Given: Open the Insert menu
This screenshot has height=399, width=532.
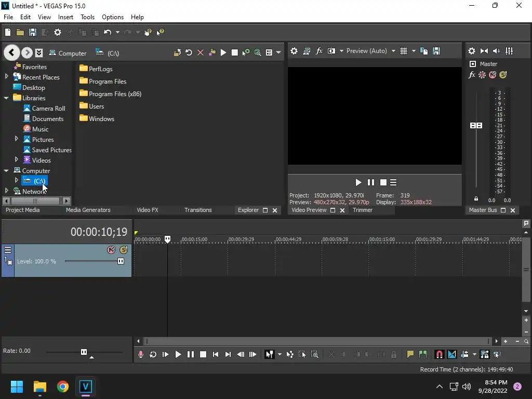Looking at the screenshot, I should pyautogui.click(x=65, y=17).
